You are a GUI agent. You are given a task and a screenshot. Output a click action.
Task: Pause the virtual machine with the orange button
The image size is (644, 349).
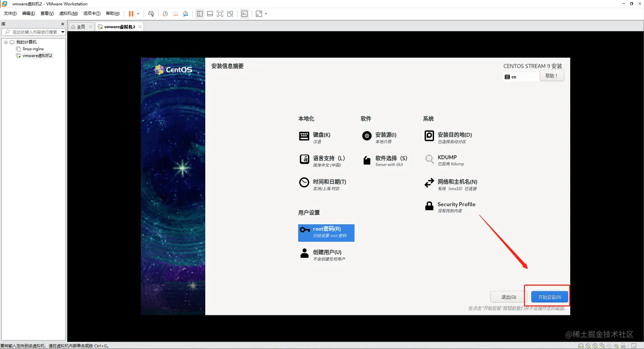(x=131, y=14)
